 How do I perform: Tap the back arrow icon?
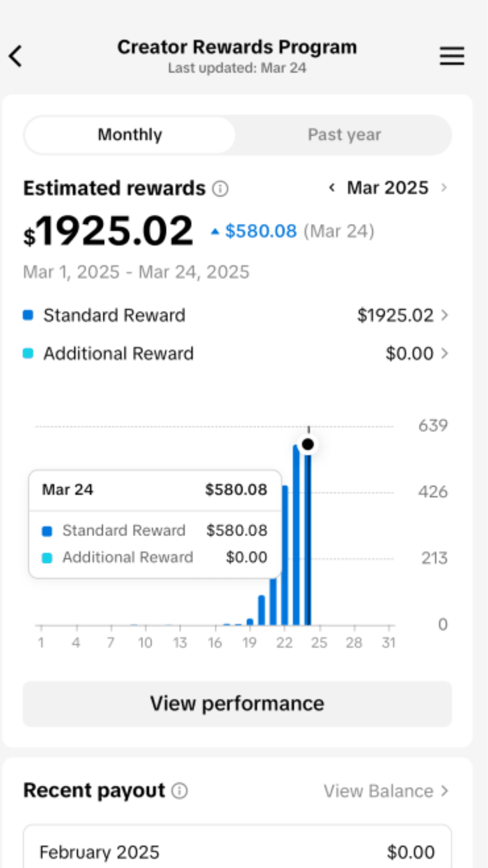tap(16, 57)
